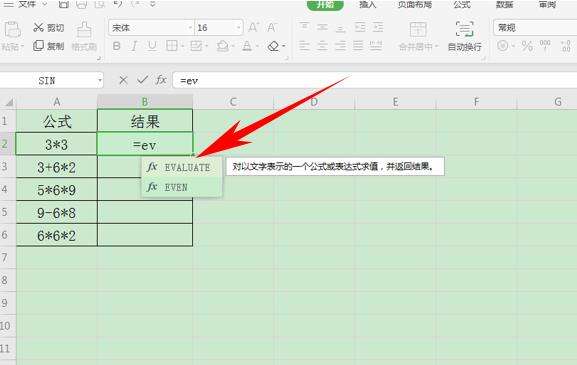This screenshot has height=365, width=577.
Task: Switch to the 审阅 (Review) tab
Action: [x=547, y=4]
